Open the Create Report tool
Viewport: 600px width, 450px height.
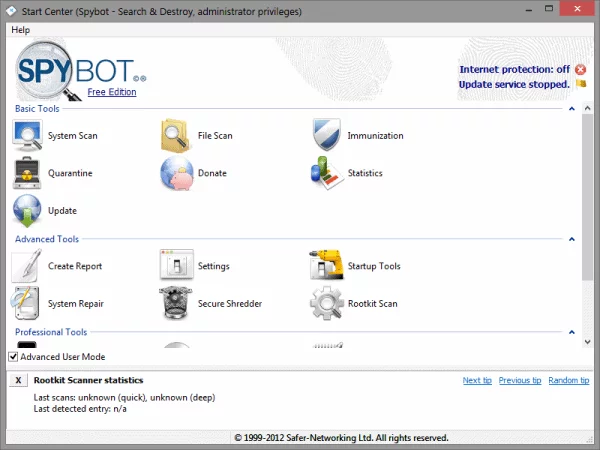point(27,266)
